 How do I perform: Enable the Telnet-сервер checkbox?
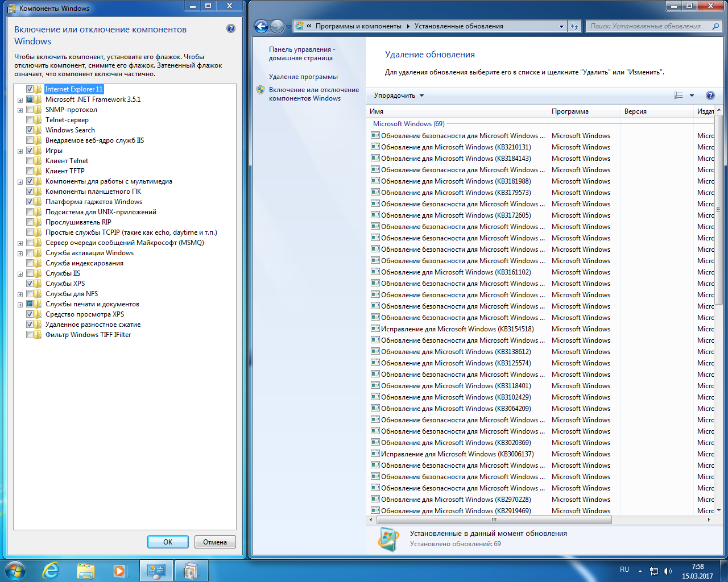click(x=30, y=120)
